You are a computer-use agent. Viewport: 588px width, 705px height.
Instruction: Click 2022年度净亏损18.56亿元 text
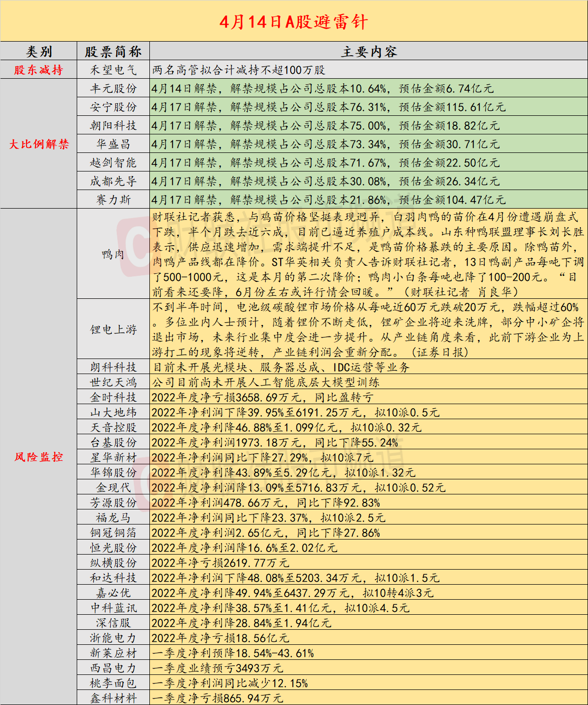coord(221,638)
